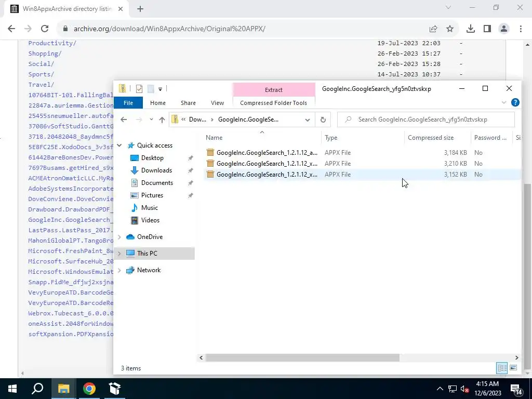
Task: Open Chrome downloads icon
Action: click(471, 29)
